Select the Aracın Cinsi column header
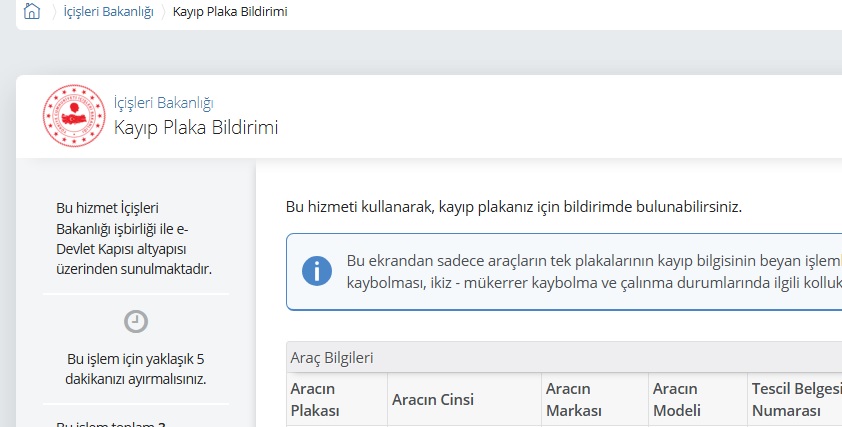842x427 pixels. pyautogui.click(x=432, y=399)
